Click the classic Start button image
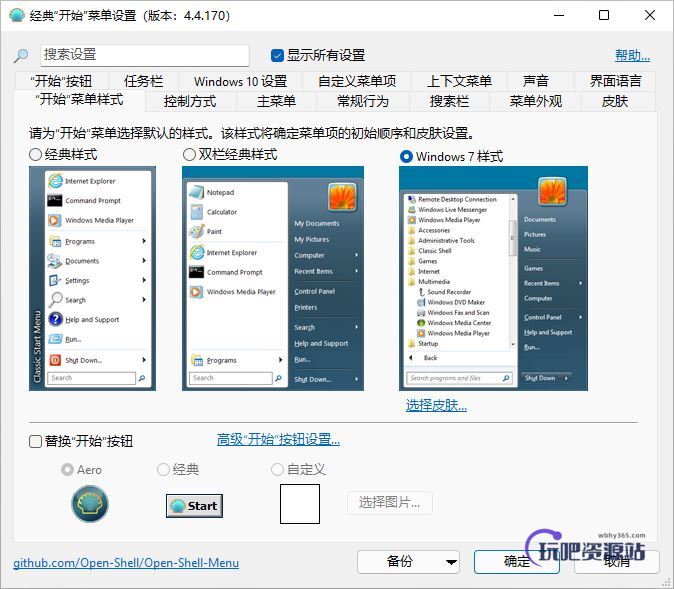Viewport: 674px width, 589px height. [x=194, y=506]
